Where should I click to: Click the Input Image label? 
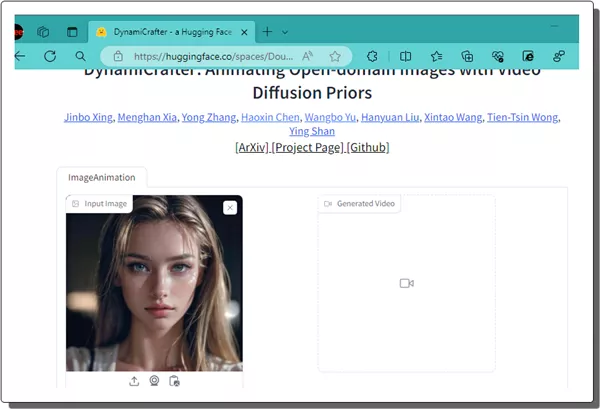tap(100, 204)
